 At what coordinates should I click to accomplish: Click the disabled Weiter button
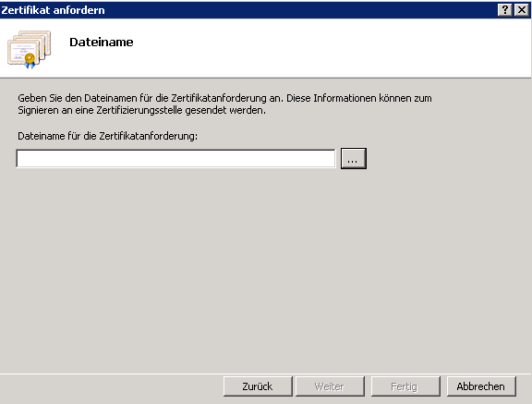[330, 386]
